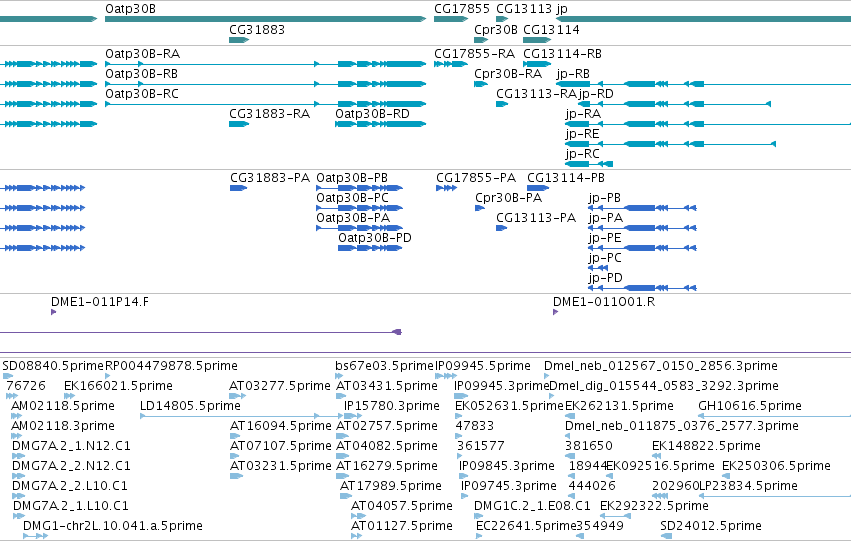Click the Oatp30B-PC protein feature

click(359, 208)
